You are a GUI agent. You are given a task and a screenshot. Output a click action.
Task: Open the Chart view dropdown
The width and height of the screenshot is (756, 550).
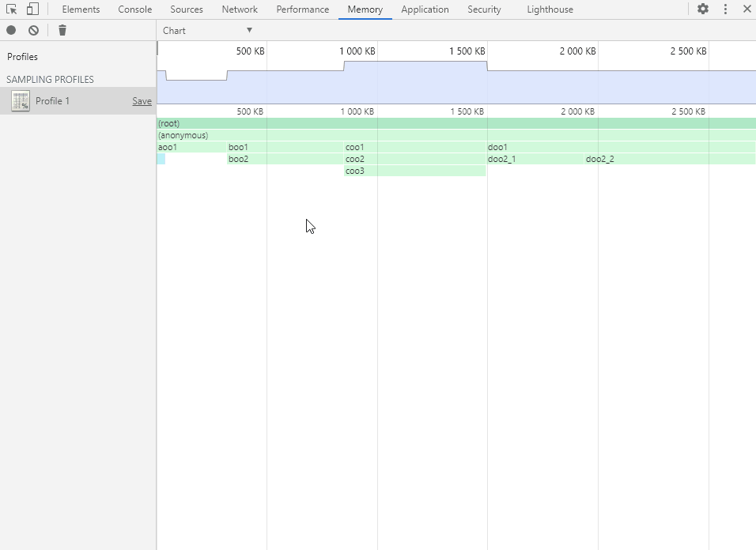coord(207,30)
